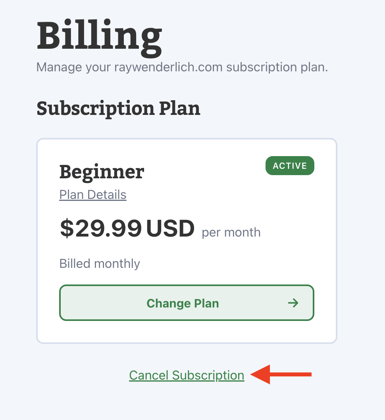
Task: Click the Cancel Subscription link
Action: click(187, 375)
